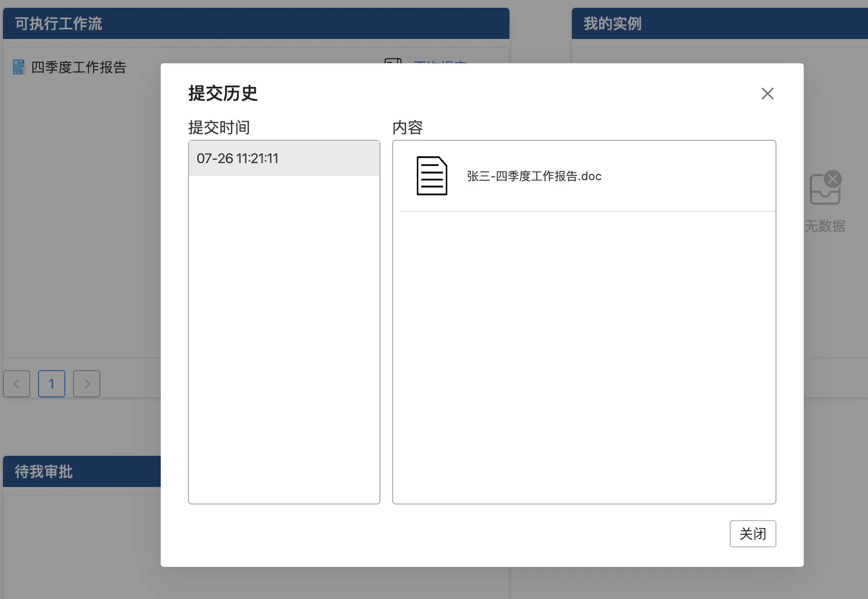Click file name 张三-四季度工作报告.doc
The height and width of the screenshot is (599, 868).
point(534,176)
